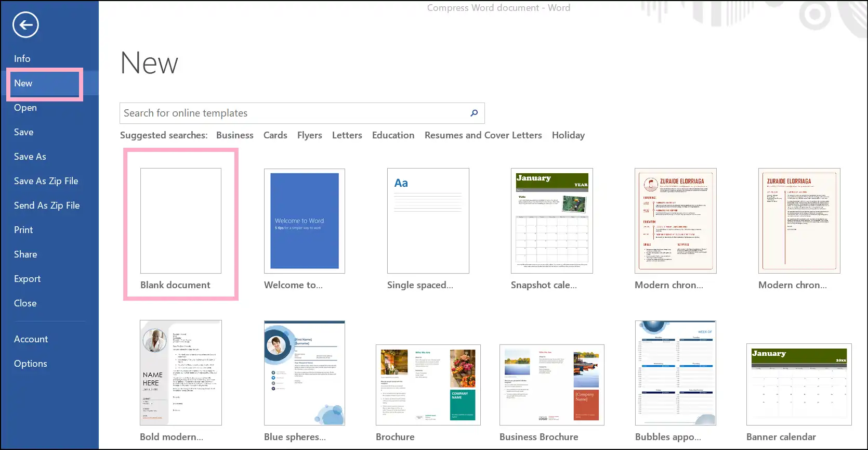Open the Info page

tap(22, 59)
